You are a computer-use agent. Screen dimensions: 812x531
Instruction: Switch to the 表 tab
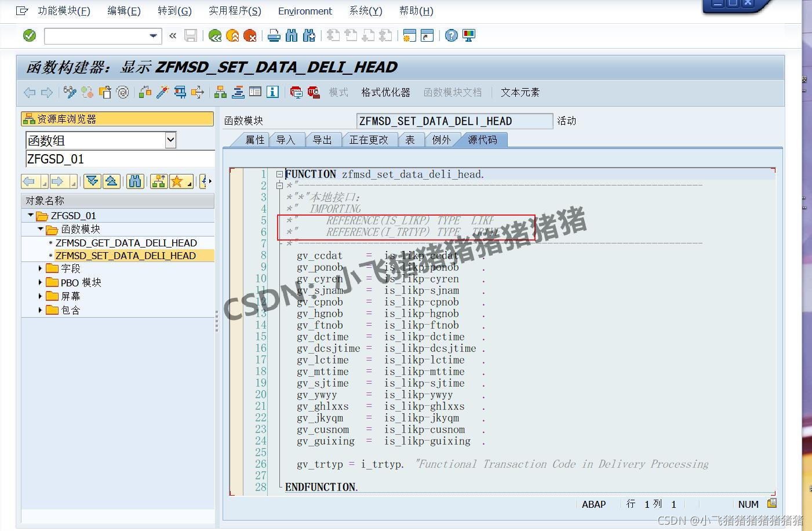pos(410,140)
